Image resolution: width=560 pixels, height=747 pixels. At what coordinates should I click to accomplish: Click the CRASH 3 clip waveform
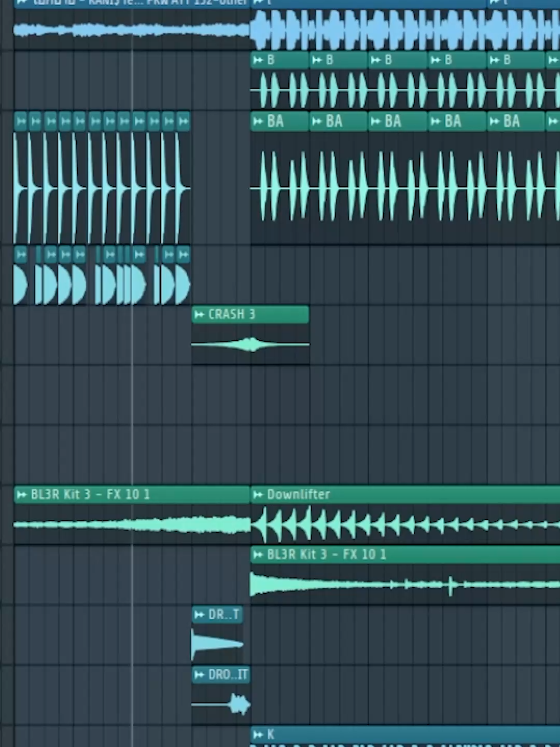click(x=250, y=344)
